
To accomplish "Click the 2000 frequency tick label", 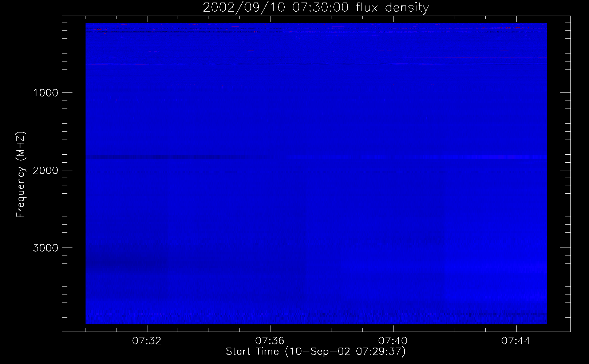I will pos(46,170).
